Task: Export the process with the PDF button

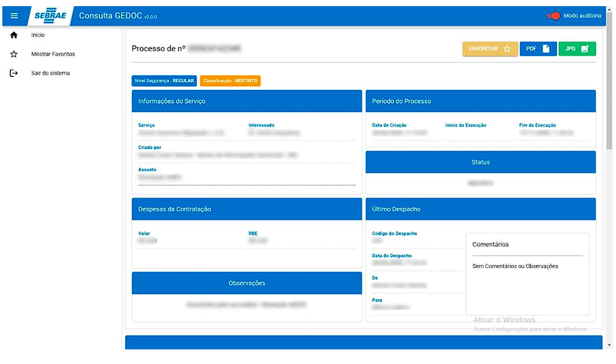Action: coord(538,48)
